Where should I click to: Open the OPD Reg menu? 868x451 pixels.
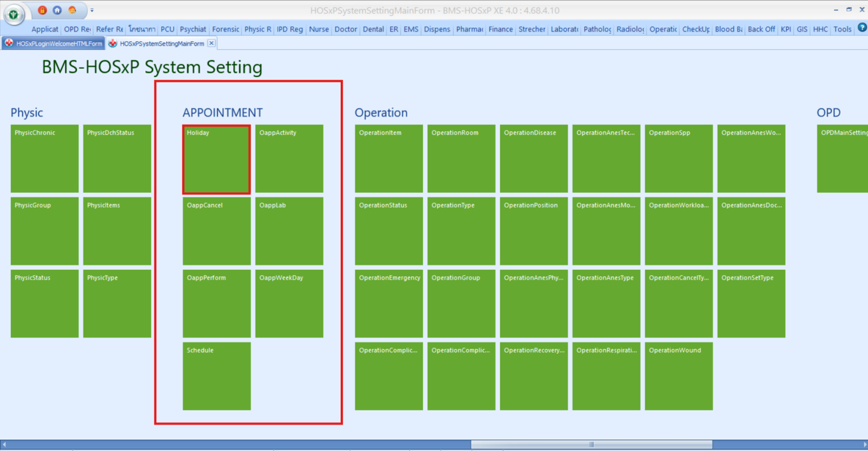pos(77,29)
